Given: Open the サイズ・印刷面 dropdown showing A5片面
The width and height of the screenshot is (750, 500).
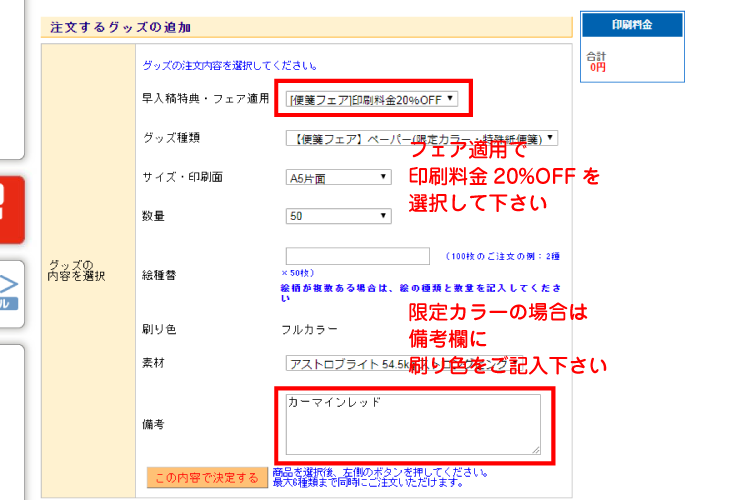Looking at the screenshot, I should 339,177.
